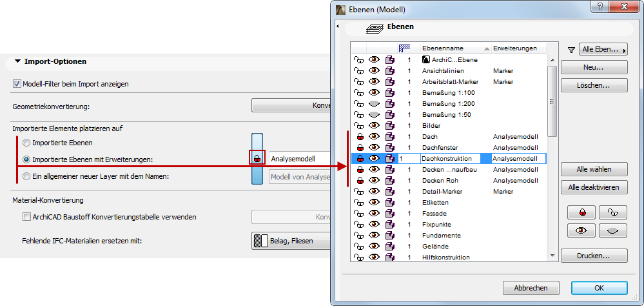
Task: Click the lock icon on the Dach layer
Action: click(x=359, y=137)
